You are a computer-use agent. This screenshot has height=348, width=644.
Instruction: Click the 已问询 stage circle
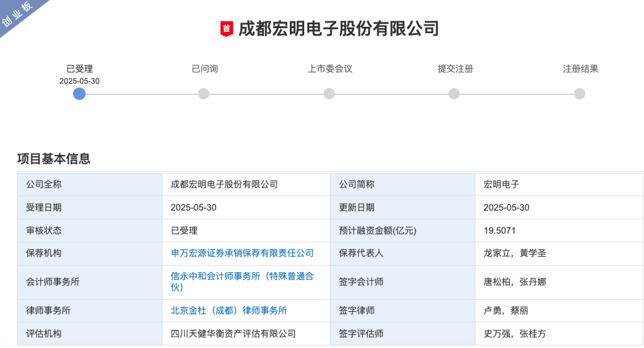click(x=204, y=94)
